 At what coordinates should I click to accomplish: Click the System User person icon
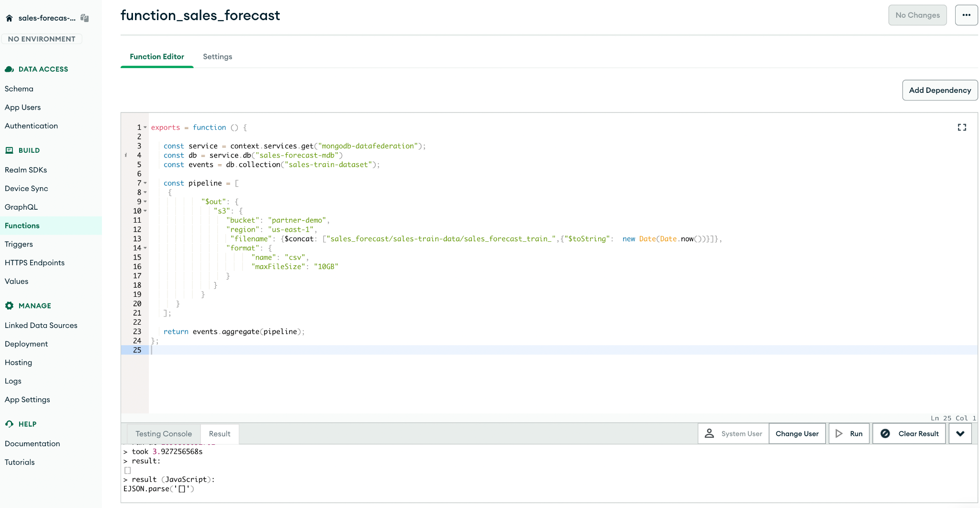tap(709, 434)
